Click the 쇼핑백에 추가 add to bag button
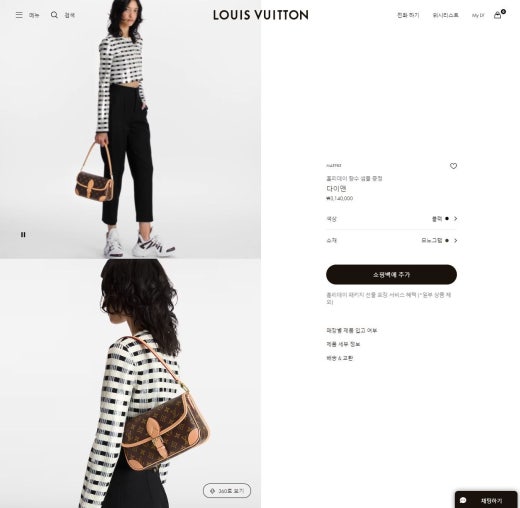The image size is (520, 508). point(391,274)
